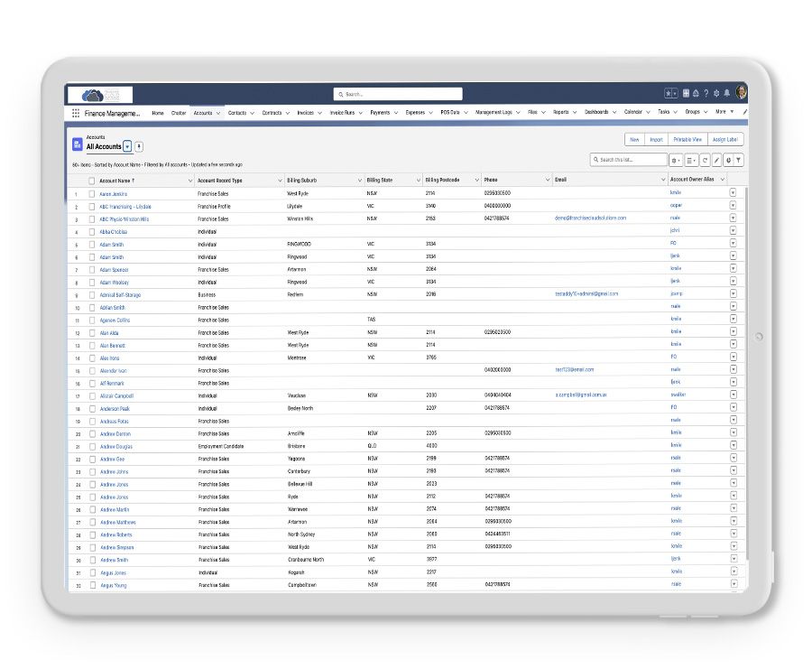
Task: Toggle the select-all rows checkbox
Action: (x=92, y=181)
